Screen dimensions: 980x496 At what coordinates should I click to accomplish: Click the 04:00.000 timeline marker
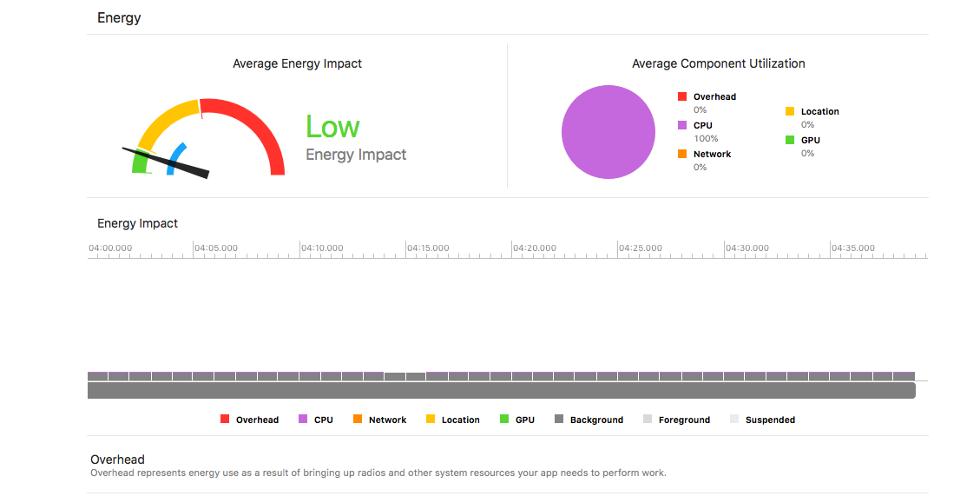point(110,248)
